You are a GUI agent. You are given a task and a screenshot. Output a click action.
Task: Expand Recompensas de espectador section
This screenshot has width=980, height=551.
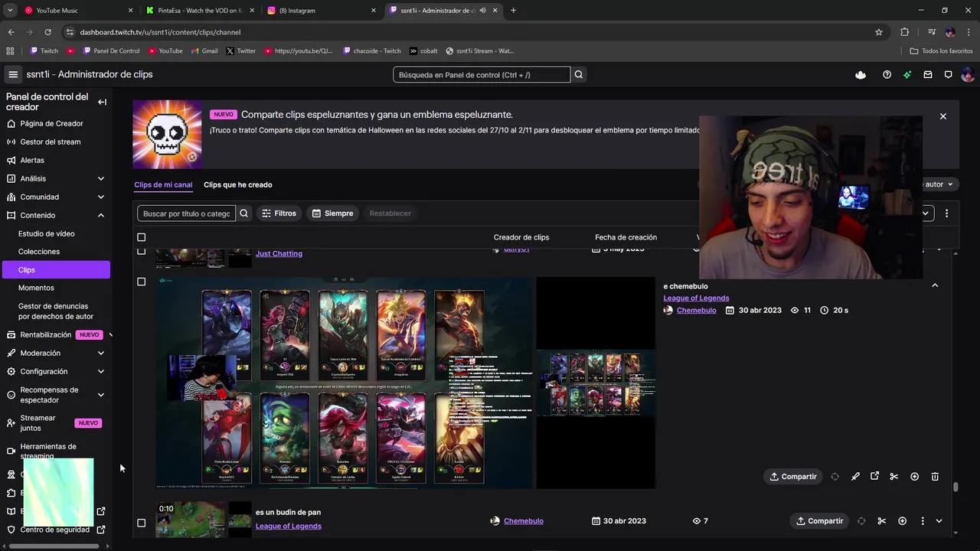[101, 395]
